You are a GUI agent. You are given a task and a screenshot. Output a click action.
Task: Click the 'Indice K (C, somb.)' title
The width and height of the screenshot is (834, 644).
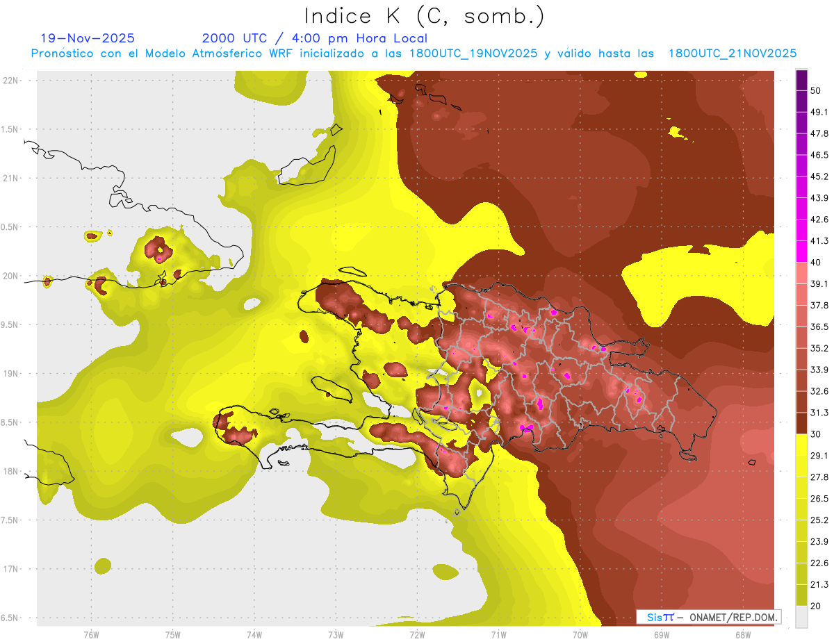pos(425,16)
